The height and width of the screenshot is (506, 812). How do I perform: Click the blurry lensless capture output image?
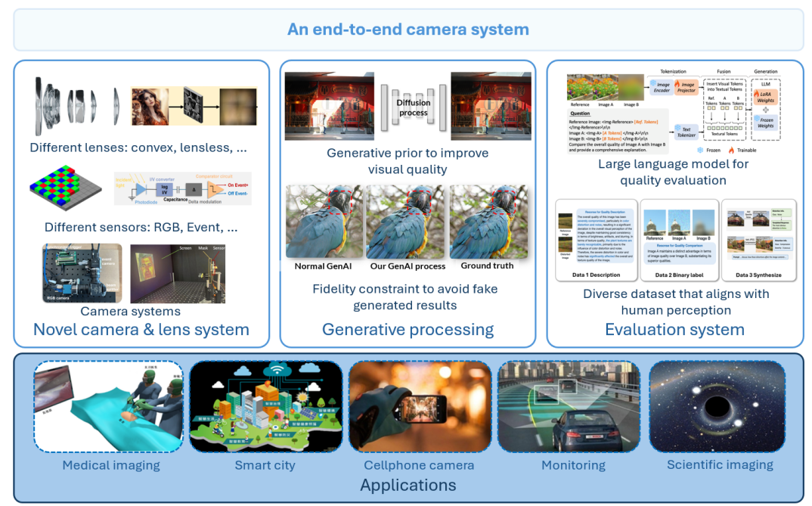click(x=238, y=107)
